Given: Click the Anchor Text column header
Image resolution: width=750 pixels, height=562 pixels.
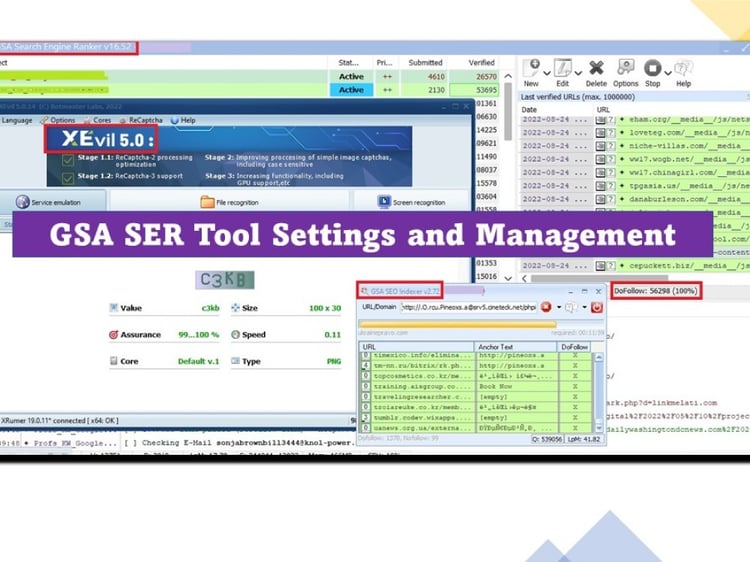Looking at the screenshot, I should 516,347.
